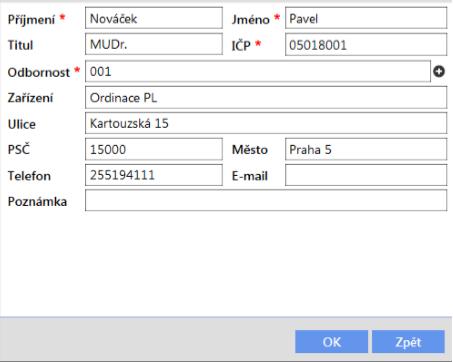
Task: Select the Titul field with MUDr.
Action: click(154, 44)
